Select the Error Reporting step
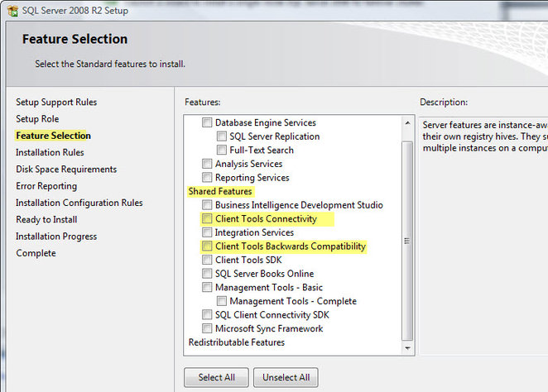 pyautogui.click(x=46, y=186)
